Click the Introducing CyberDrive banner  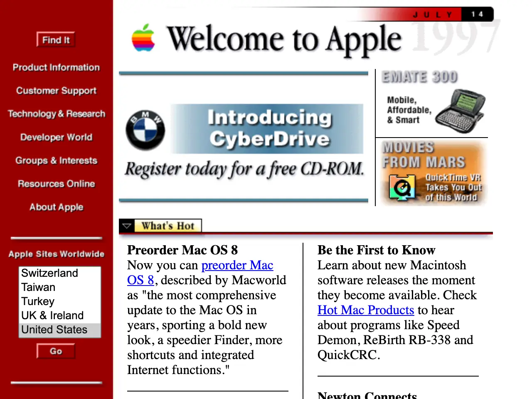[x=268, y=129]
